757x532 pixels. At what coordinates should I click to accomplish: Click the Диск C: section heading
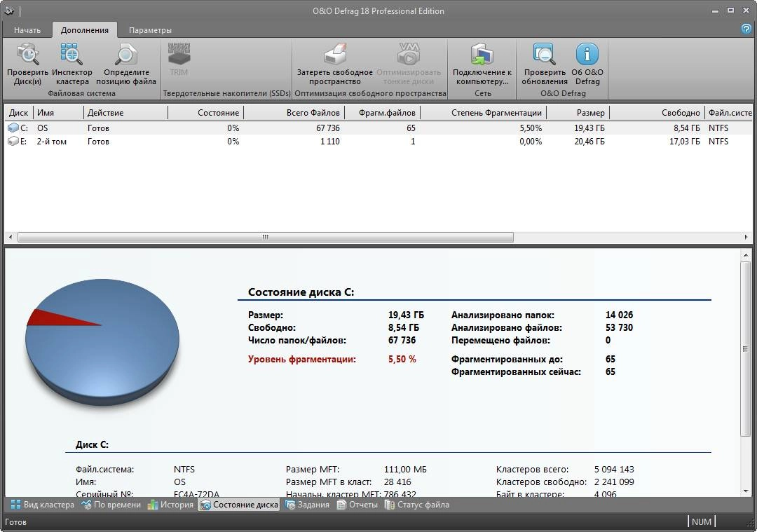coord(92,444)
